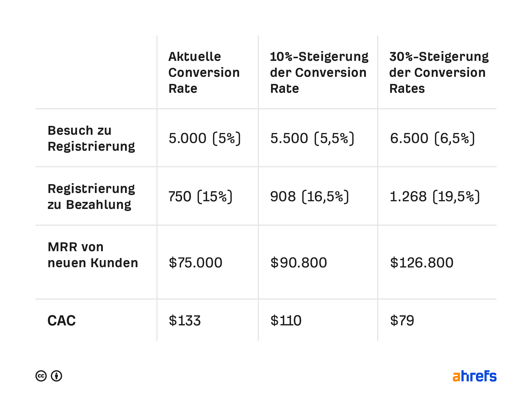The height and width of the screenshot is (417, 532).
Task: Click the 908 (16,5%) value
Action: 309,197
